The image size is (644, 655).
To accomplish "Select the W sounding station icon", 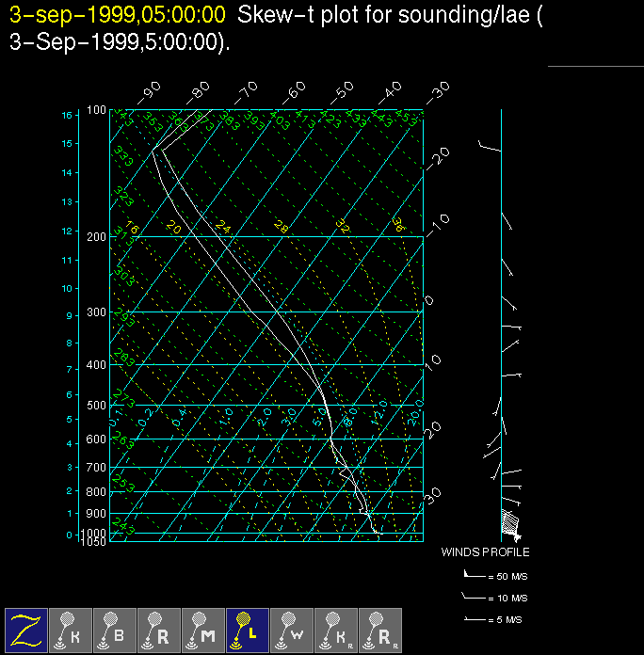I will [x=292, y=630].
